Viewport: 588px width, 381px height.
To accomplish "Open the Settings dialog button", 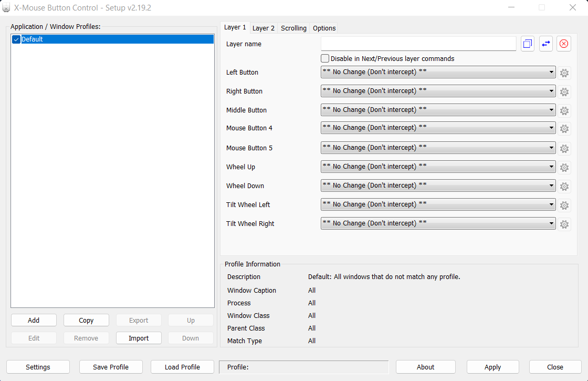I will click(38, 367).
